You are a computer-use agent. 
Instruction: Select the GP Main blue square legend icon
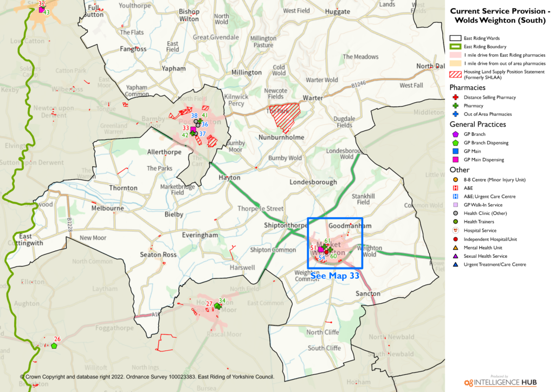pos(455,151)
